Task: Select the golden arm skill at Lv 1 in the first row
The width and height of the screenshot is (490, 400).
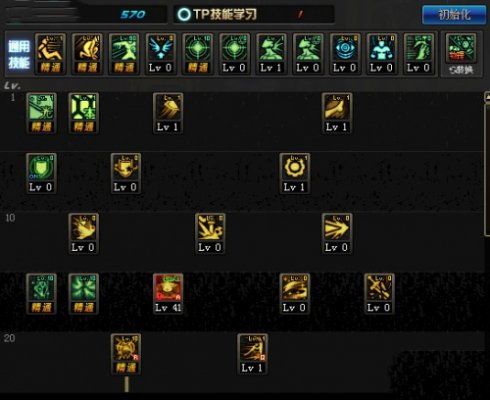Action: pos(337,113)
